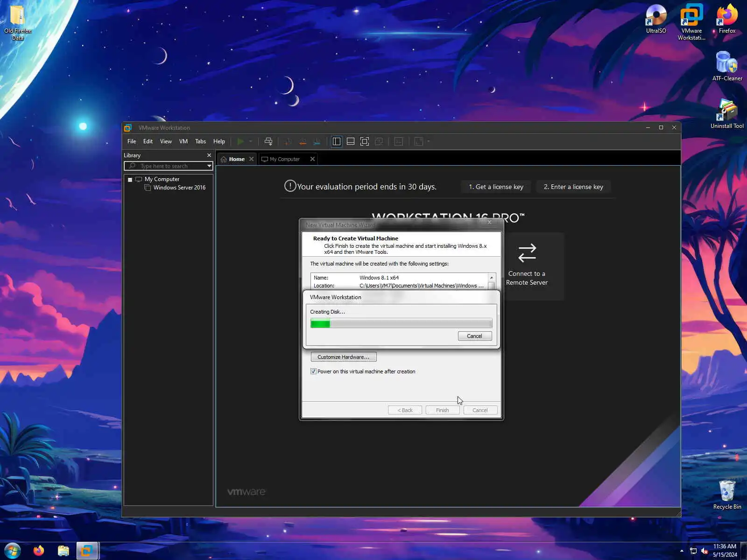Viewport: 747px width, 560px height.
Task: Click the Home tab house icon
Action: point(224,159)
